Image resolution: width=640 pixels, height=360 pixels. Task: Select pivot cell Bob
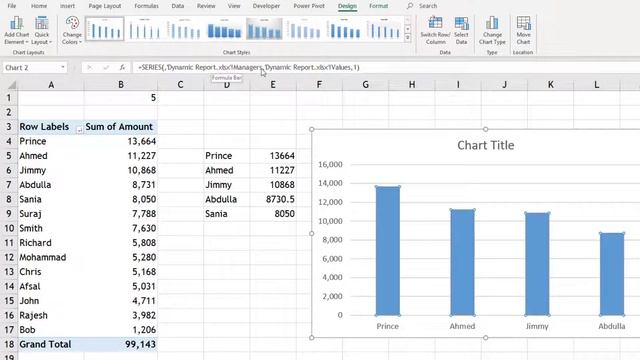pos(51,330)
